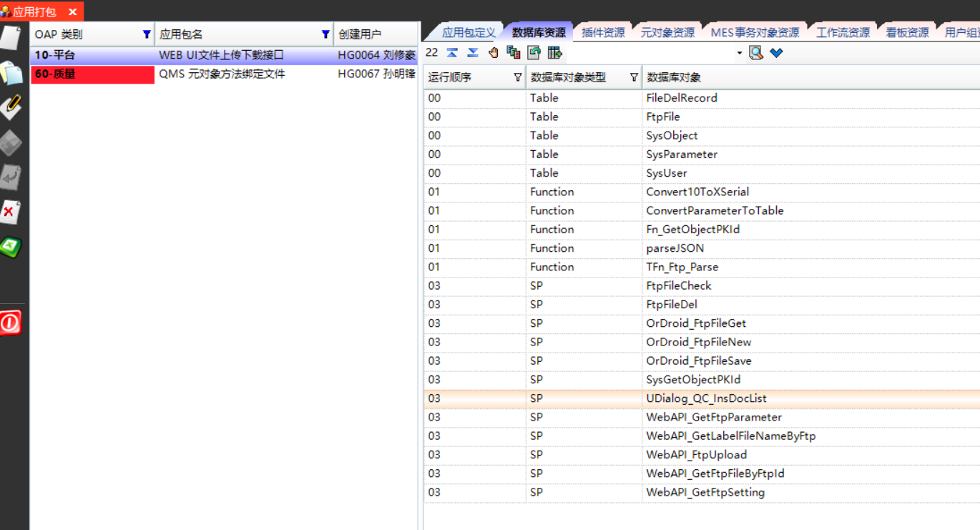Select the parseJSON function row
Viewport: 980px width, 530px height.
(675, 248)
